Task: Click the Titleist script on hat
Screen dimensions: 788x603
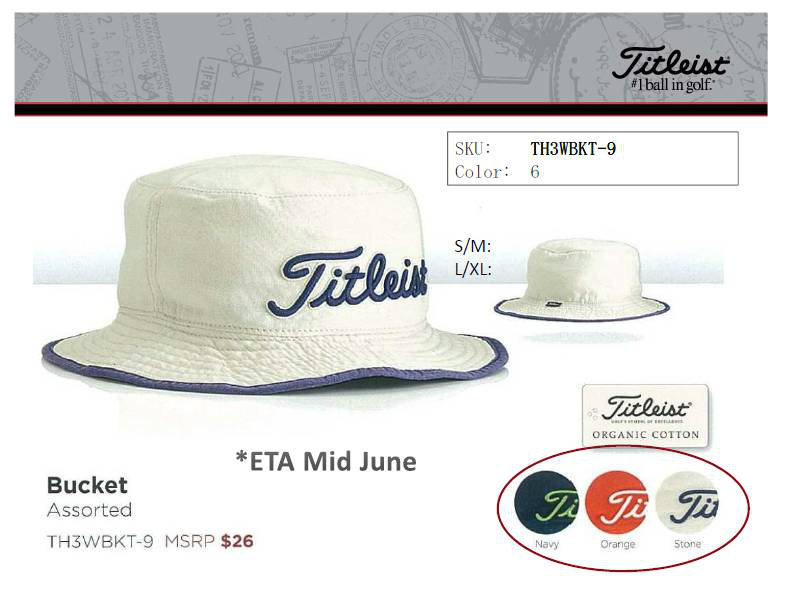Action: pos(347,281)
